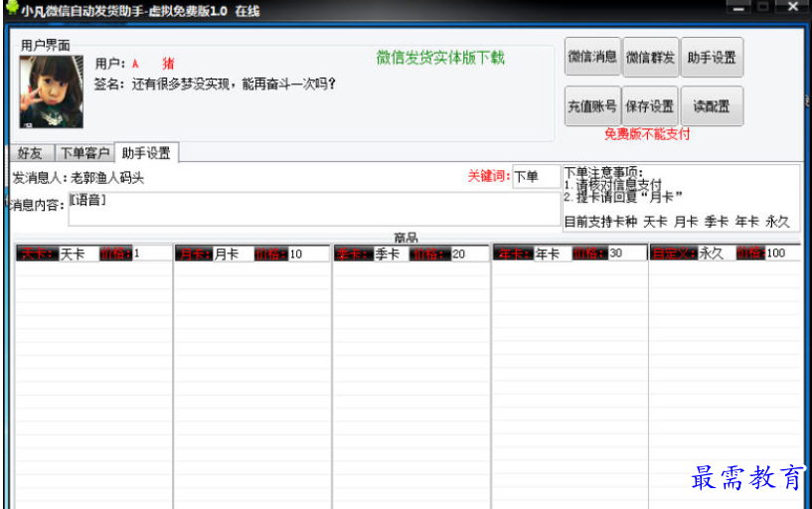The width and height of the screenshot is (812, 509).
Task: Click the 月卡 price field showing 10
Action: point(308,254)
